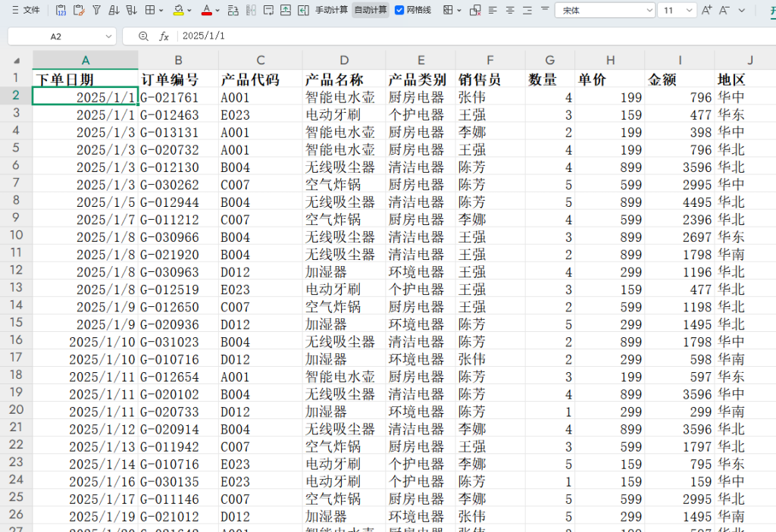Click cell with order G-030963
The width and height of the screenshot is (776, 532).
[x=178, y=272]
